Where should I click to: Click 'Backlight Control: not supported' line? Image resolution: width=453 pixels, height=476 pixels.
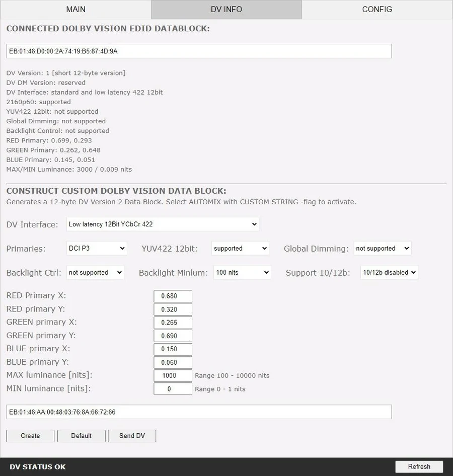coord(58,131)
